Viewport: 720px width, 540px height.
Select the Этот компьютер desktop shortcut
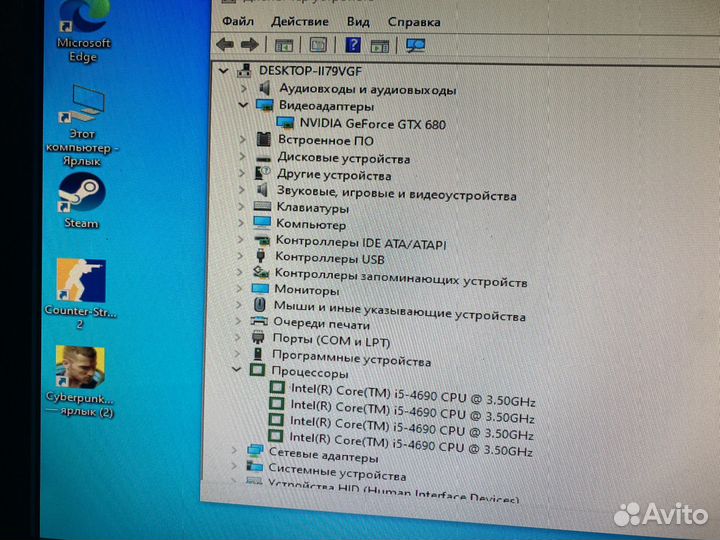point(82,115)
